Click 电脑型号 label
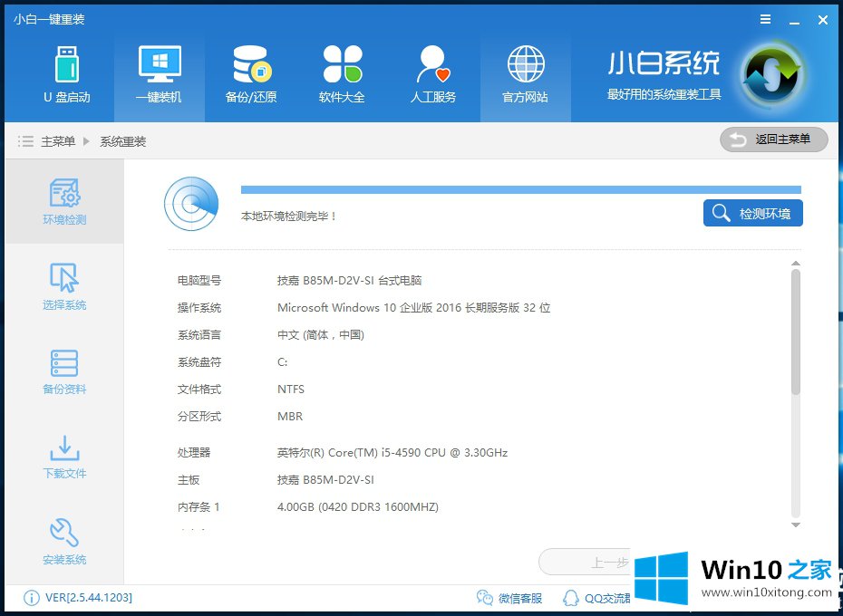The width and height of the screenshot is (843, 616). pos(199,281)
